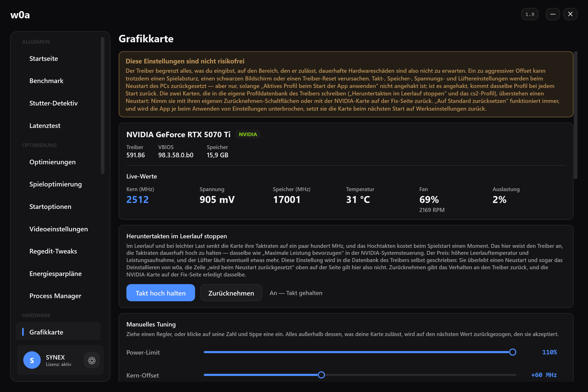Image resolution: width=588 pixels, height=392 pixels.
Task: Open Stutter-Detektiv in the sidebar
Action: click(58, 103)
